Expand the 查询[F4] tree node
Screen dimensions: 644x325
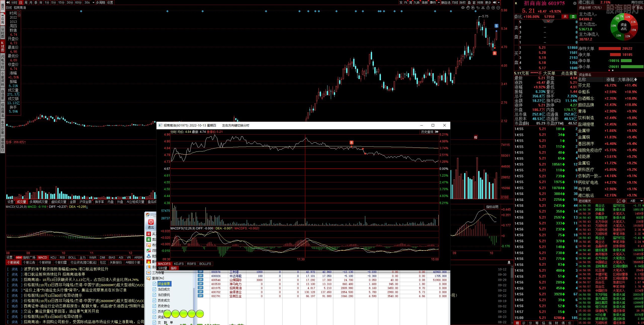click(158, 278)
